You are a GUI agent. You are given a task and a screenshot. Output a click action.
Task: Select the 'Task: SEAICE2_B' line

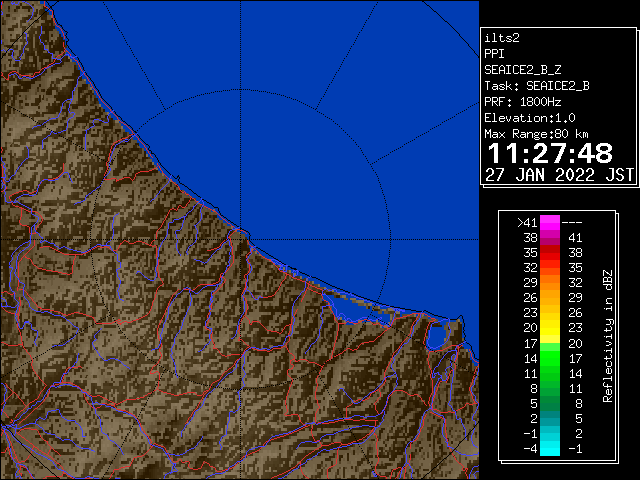[537, 86]
